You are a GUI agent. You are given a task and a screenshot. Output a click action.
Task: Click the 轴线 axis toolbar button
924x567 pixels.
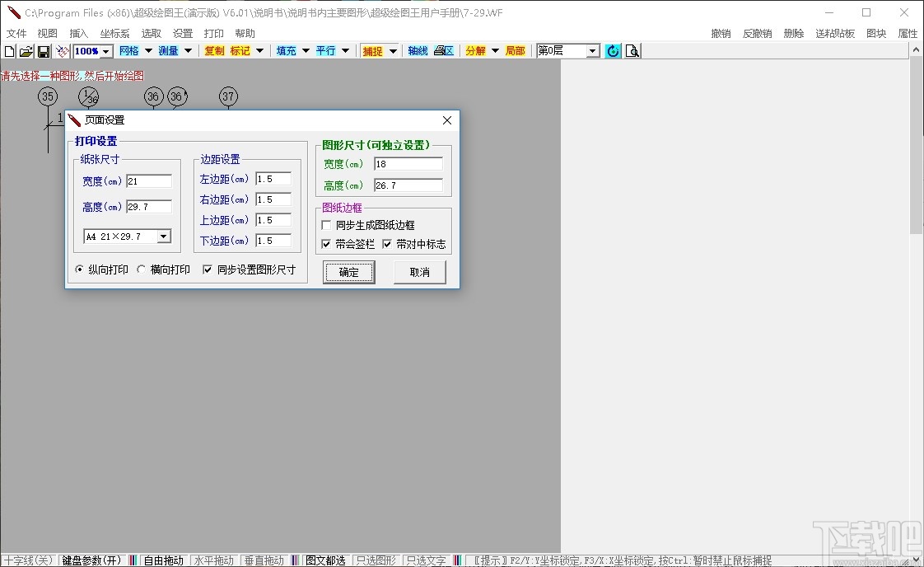point(418,51)
